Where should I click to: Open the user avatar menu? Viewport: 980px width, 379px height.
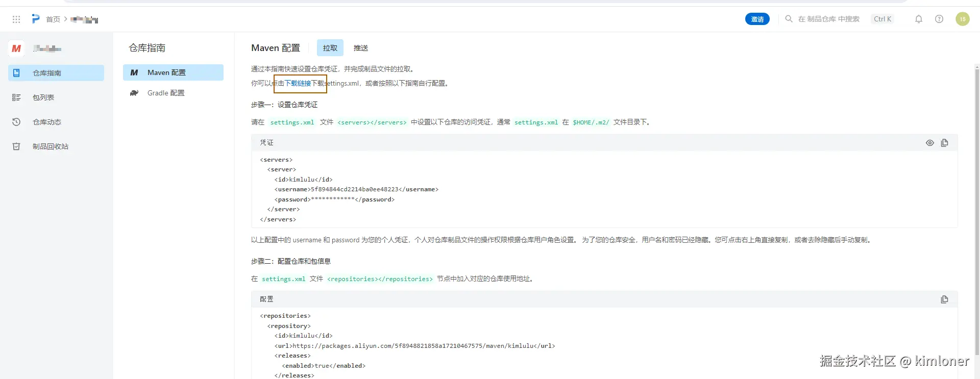pos(962,19)
